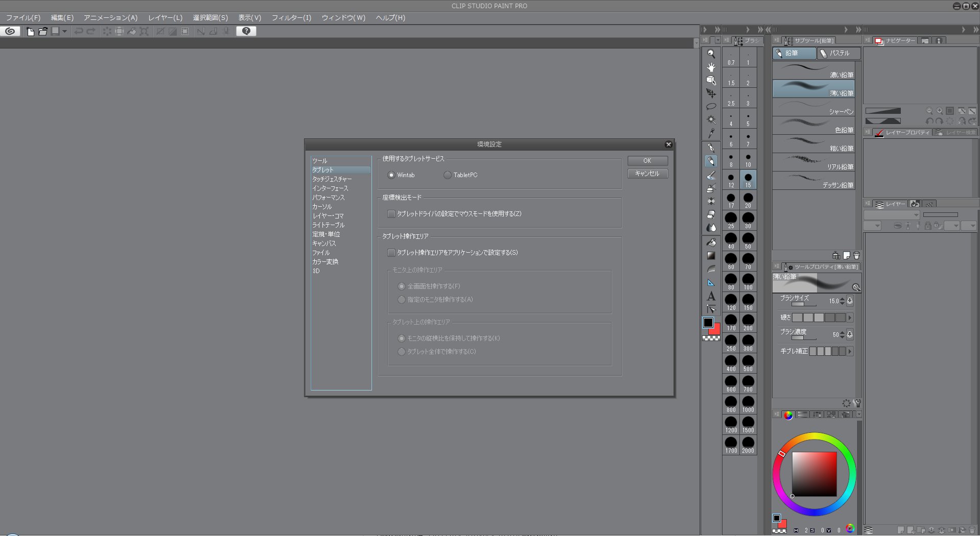
Task: Click the OK button in preferences
Action: tap(647, 161)
